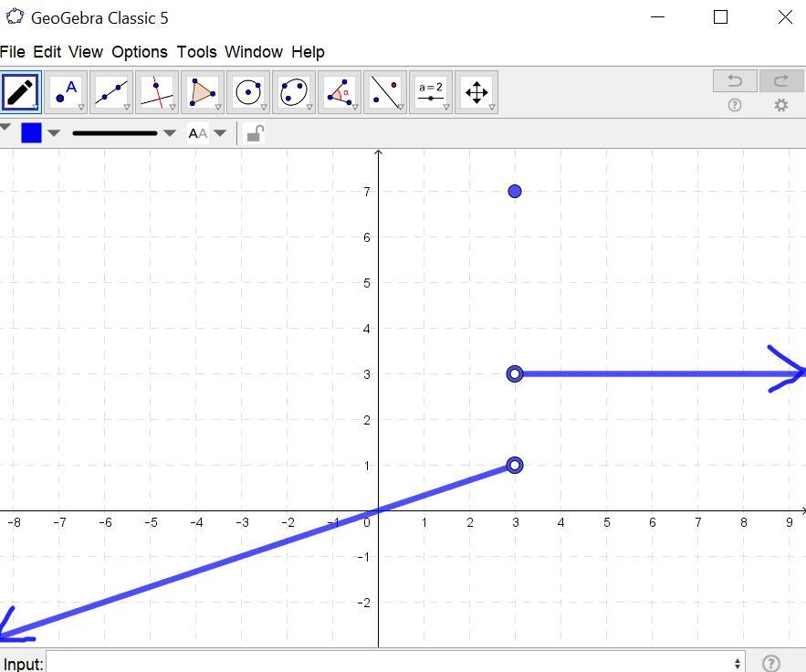Toggle style bar expander triangle
Screen dimensions: 806x672
5,127
